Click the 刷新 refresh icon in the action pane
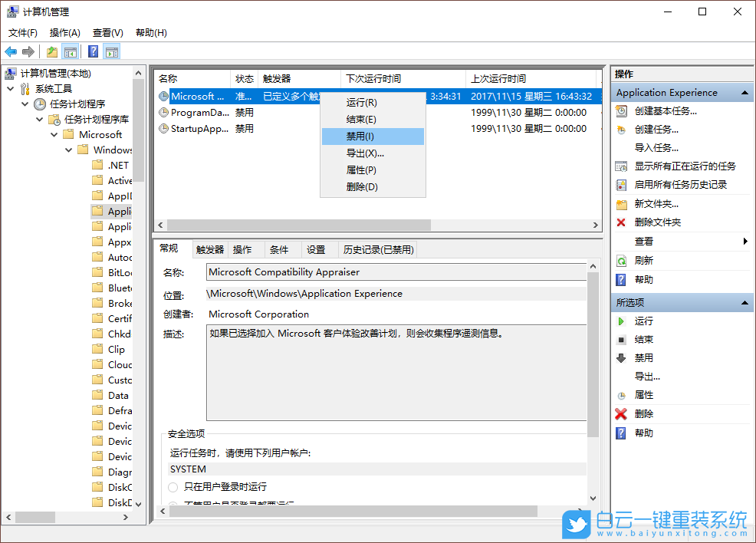Screen dimensions: 756x543 click(622, 260)
